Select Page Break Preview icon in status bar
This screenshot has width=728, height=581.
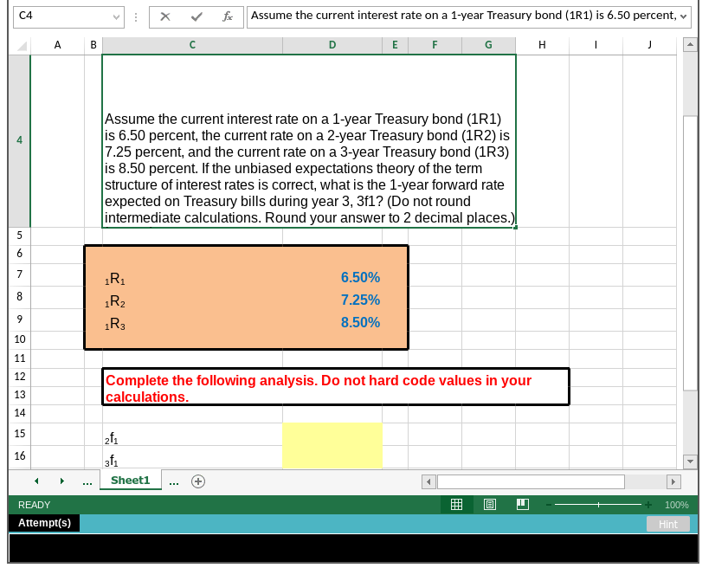pyautogui.click(x=523, y=505)
